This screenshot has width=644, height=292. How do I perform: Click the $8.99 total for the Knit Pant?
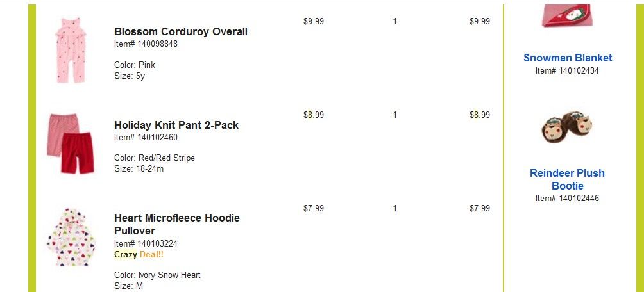point(480,115)
